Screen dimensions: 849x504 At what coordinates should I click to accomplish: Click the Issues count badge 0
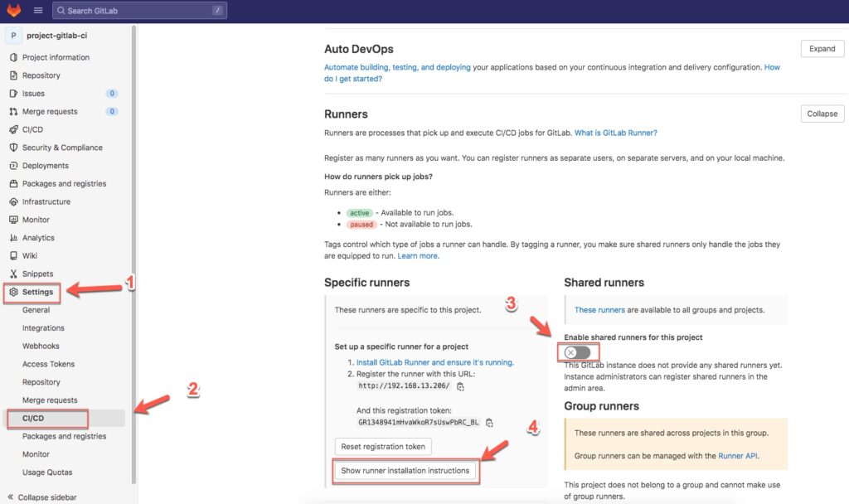pyautogui.click(x=112, y=93)
